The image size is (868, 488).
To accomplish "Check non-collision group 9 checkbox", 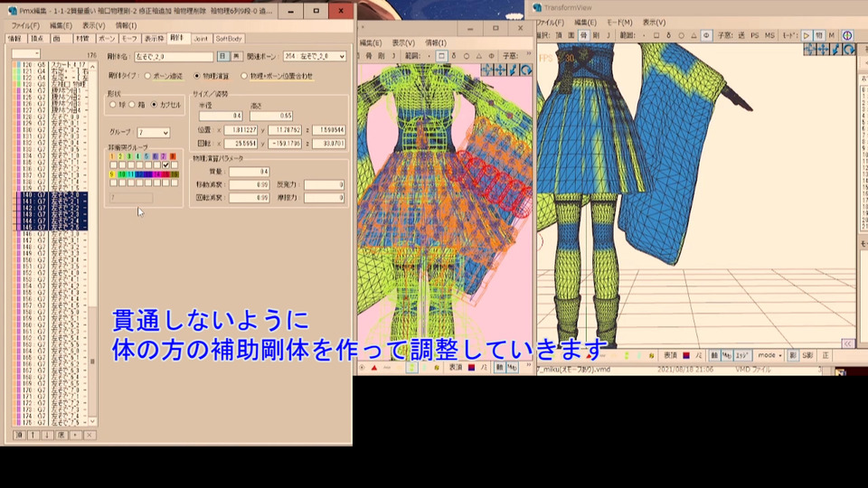I will pyautogui.click(x=114, y=183).
